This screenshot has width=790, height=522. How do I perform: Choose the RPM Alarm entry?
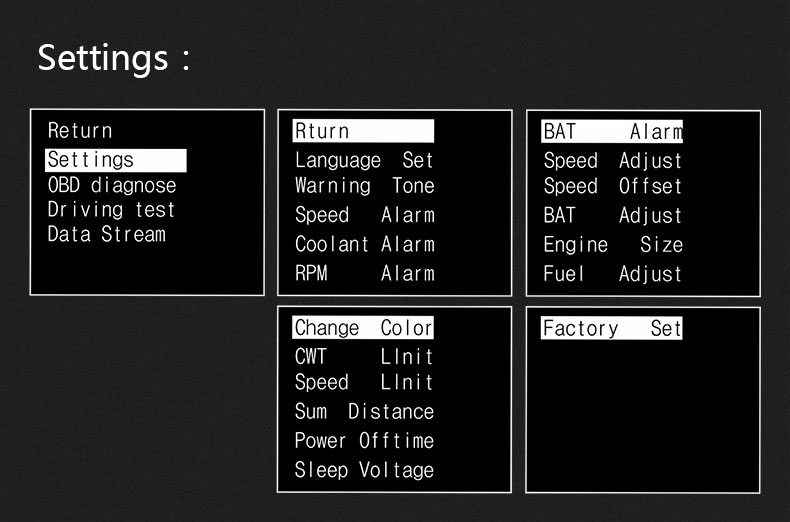[x=364, y=273]
